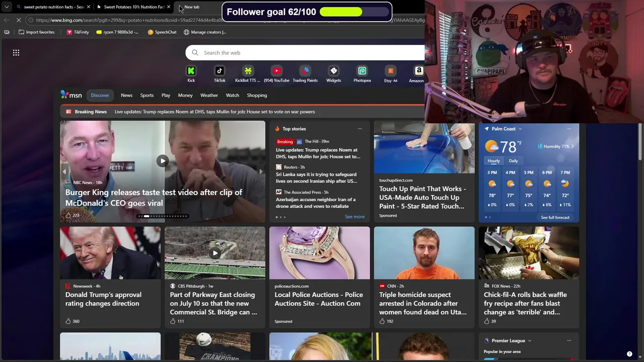Play the Burger King taste test video
Image resolution: width=644 pixels, height=362 pixels.
pyautogui.click(x=162, y=161)
